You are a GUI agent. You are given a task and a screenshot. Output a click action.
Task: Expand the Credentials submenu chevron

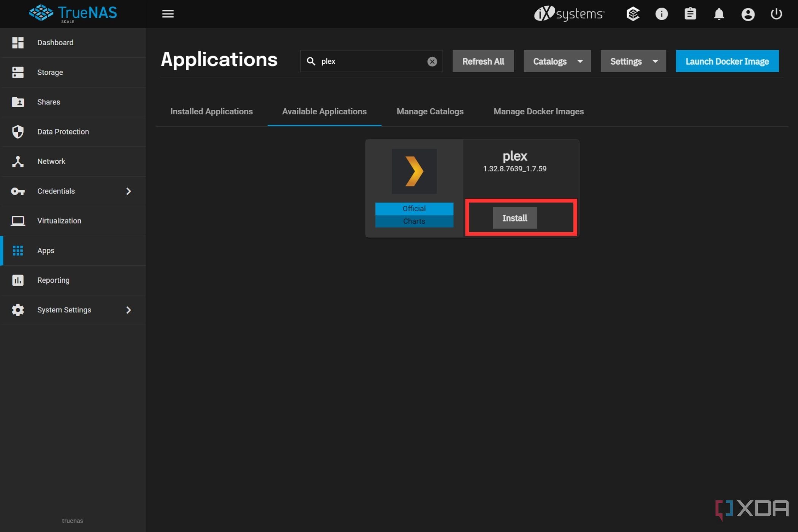click(x=128, y=191)
